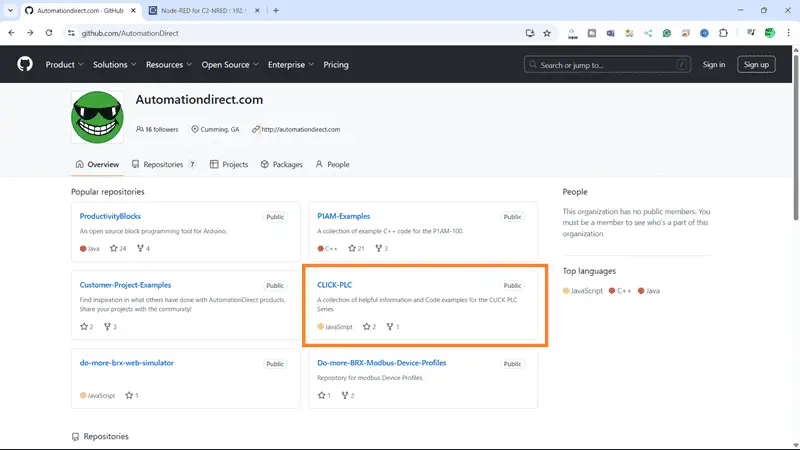Filter by JavaScript in Top languages
Screen dimensions: 800x450
(583, 291)
